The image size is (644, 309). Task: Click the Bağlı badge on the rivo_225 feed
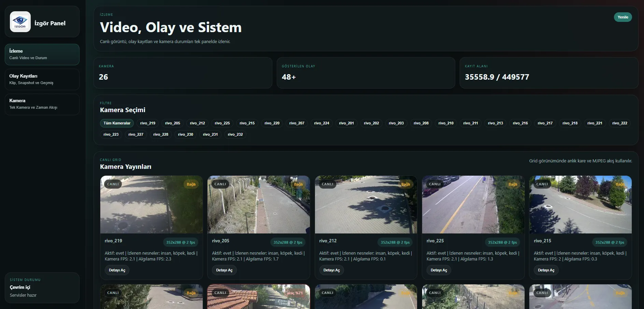tap(513, 184)
